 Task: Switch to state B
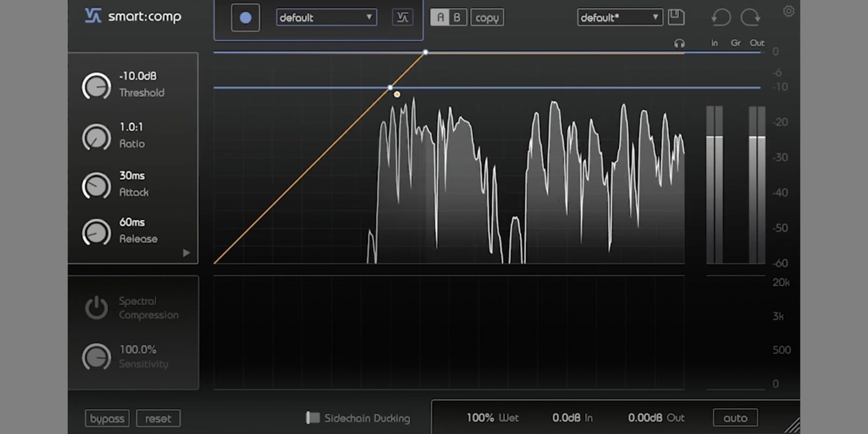(457, 18)
